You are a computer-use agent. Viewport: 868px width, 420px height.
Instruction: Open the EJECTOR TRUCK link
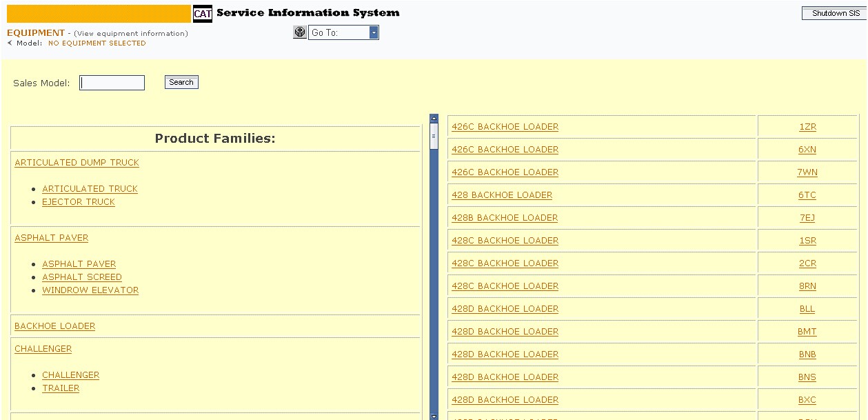pos(79,202)
